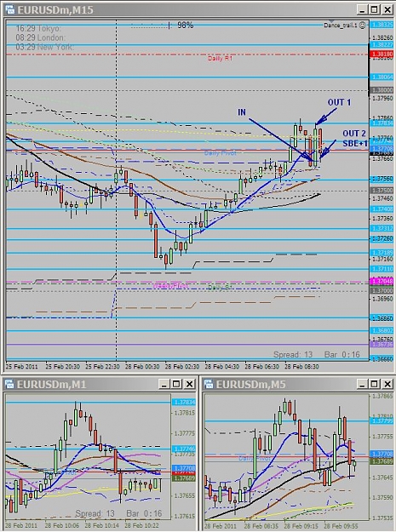Click the grey 1.37500 price tag

pos(382,191)
